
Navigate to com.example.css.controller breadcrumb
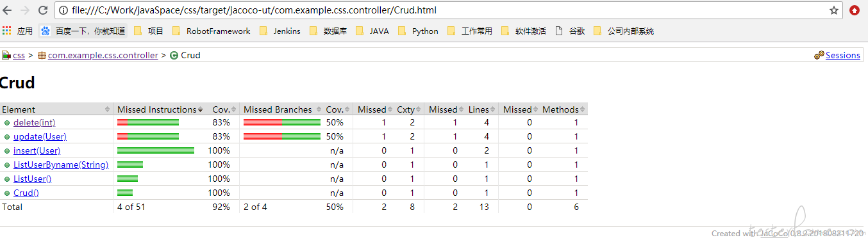[x=103, y=55]
